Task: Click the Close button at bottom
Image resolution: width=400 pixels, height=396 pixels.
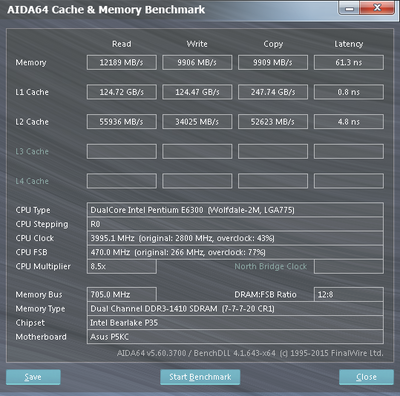Action: click(366, 377)
